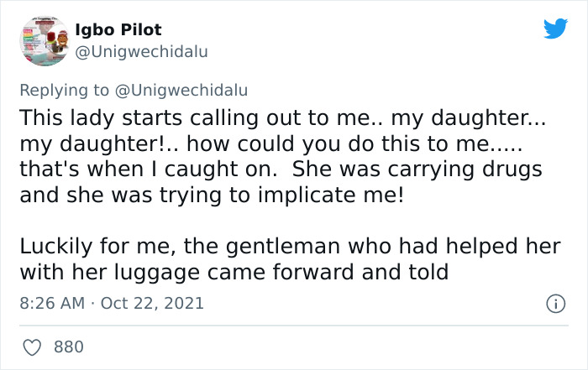
Task: Click the Igbo Pilot display name
Action: [118, 29]
